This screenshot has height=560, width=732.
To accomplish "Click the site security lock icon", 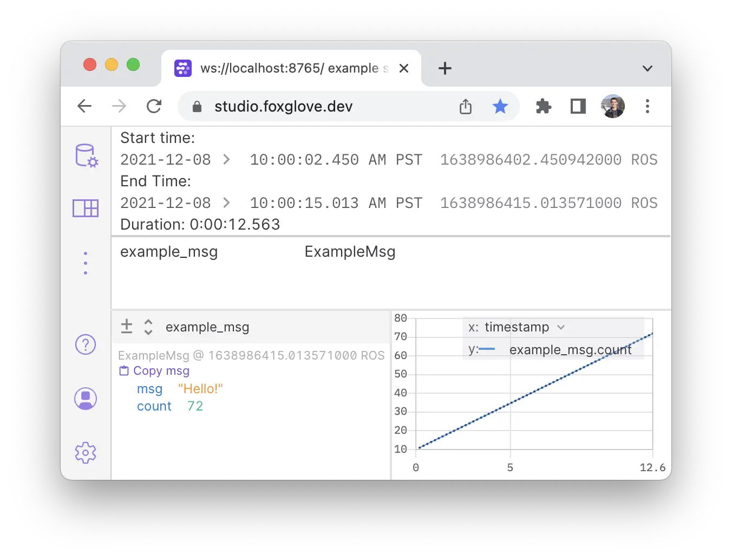I will pyautogui.click(x=198, y=106).
